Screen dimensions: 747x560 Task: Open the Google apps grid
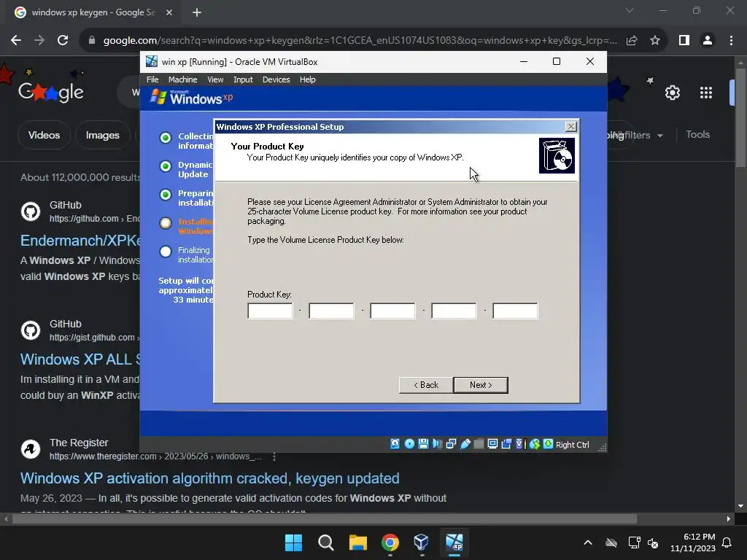(706, 93)
